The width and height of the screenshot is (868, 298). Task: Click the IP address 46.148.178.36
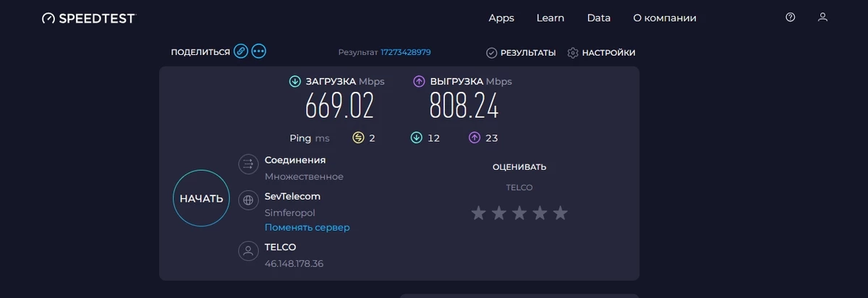click(294, 263)
